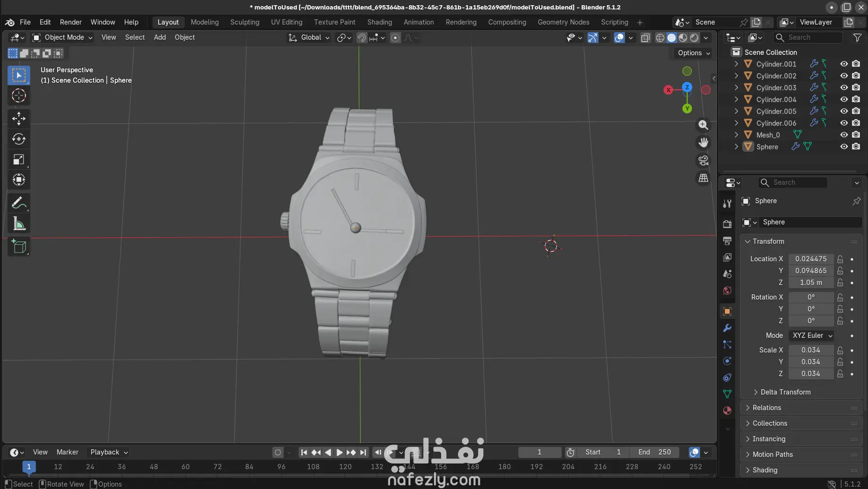Select the Cursor tool in toolbar
The width and height of the screenshot is (868, 489).
click(x=19, y=96)
